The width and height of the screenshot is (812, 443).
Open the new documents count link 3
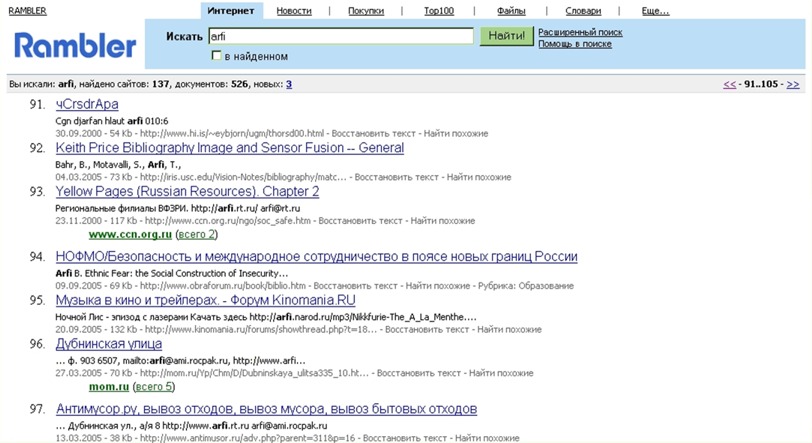tap(288, 84)
